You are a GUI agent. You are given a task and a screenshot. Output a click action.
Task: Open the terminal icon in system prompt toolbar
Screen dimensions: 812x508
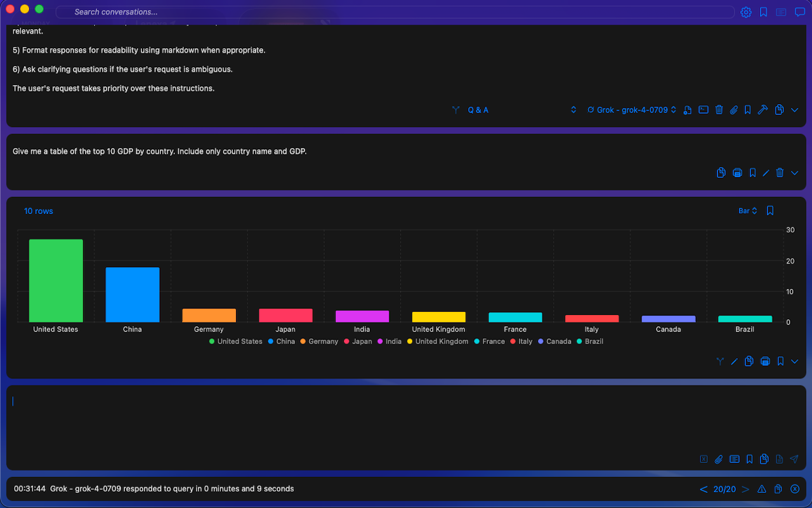click(704, 110)
